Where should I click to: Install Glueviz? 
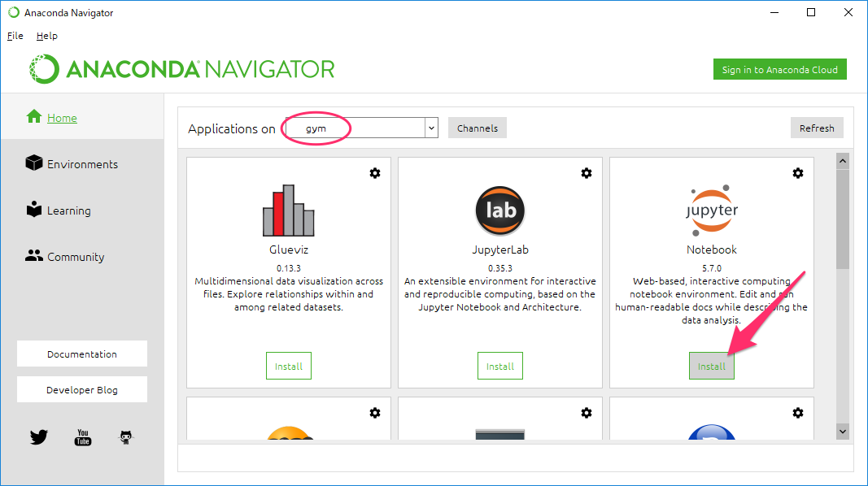pyautogui.click(x=289, y=366)
